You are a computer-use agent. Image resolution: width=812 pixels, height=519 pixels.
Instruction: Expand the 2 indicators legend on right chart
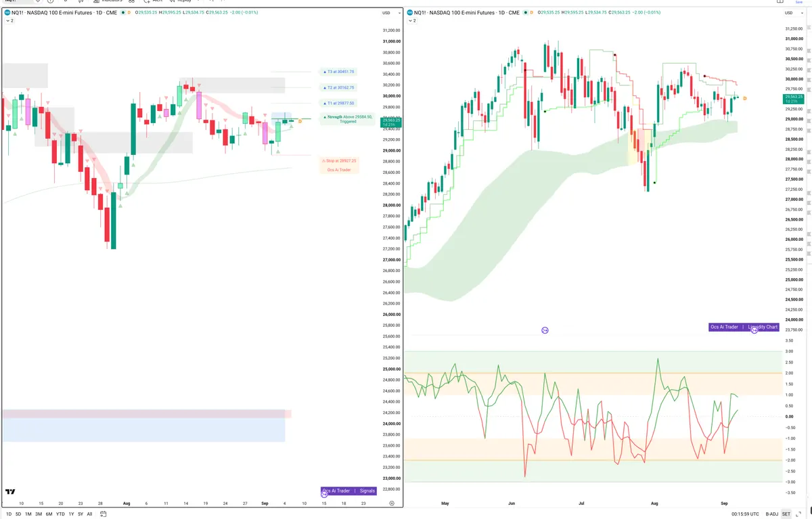click(411, 21)
